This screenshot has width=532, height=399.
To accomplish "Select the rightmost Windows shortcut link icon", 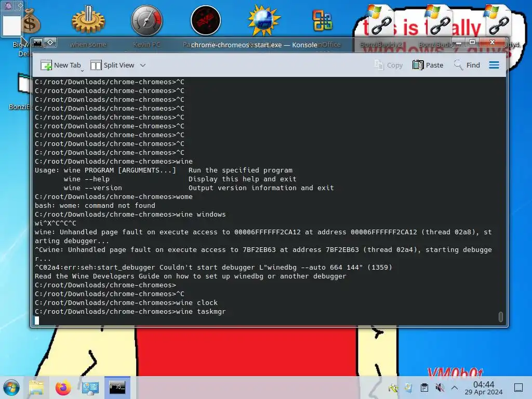I will coord(498,21).
